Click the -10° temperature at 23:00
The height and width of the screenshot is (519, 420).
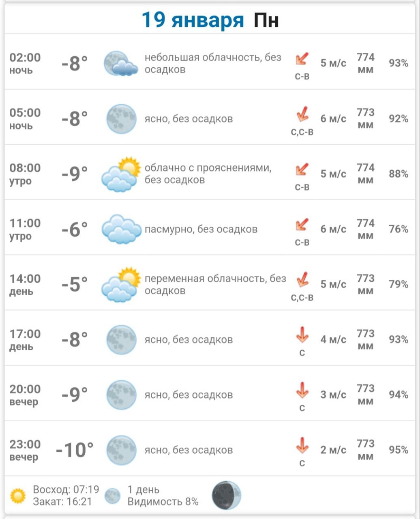[x=75, y=450]
